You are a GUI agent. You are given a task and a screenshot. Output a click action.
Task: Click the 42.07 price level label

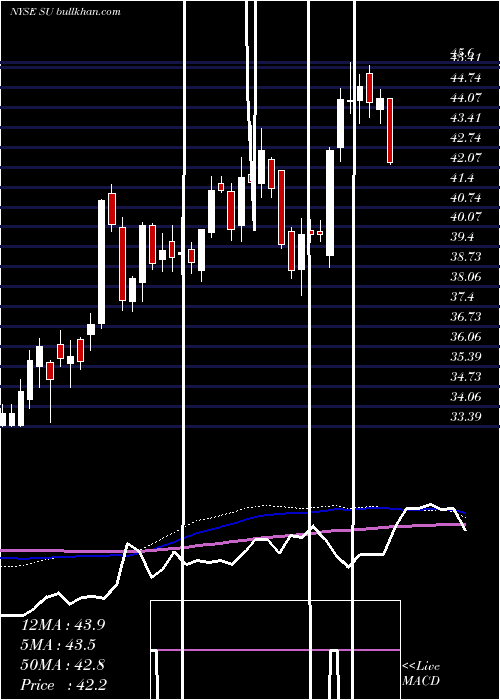tap(466, 157)
